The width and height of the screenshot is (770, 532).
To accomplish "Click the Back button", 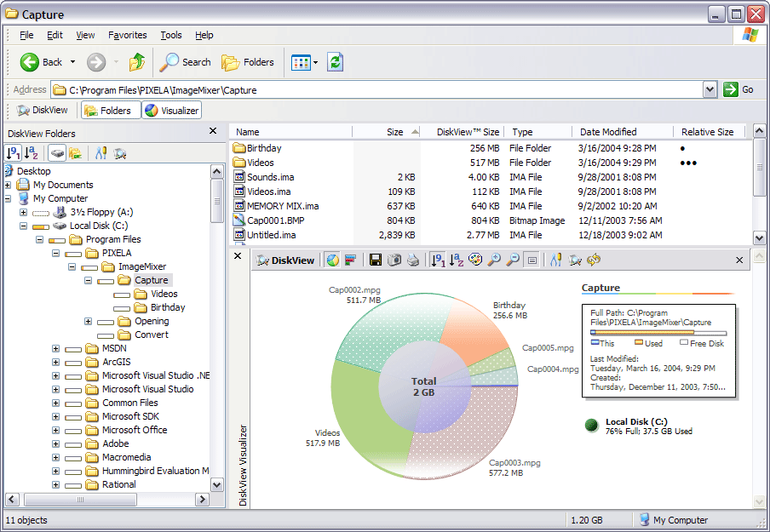I will [x=41, y=62].
